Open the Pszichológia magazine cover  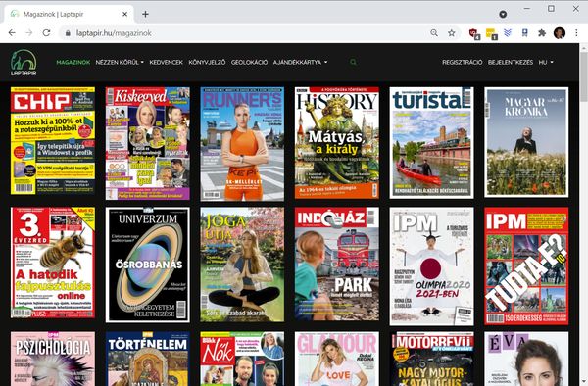tap(53, 359)
